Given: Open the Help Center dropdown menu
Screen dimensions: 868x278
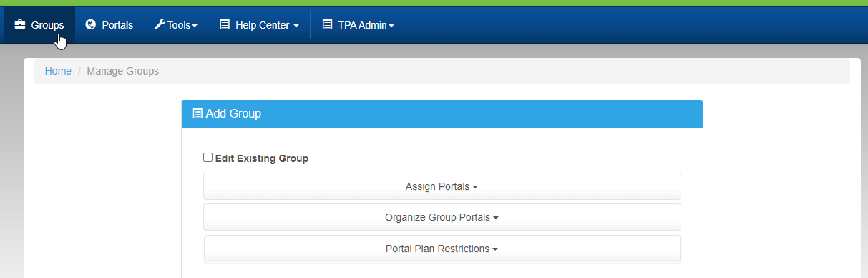Looking at the screenshot, I should click(259, 25).
